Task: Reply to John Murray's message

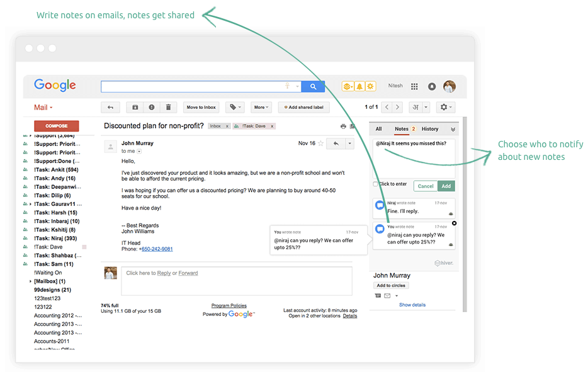Action: point(336,144)
